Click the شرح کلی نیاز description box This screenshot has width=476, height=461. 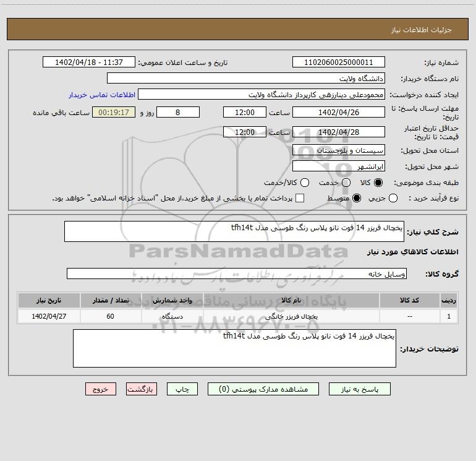point(234,231)
